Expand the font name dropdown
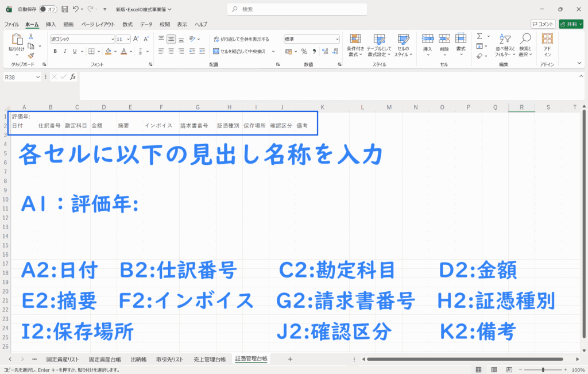 click(113, 39)
